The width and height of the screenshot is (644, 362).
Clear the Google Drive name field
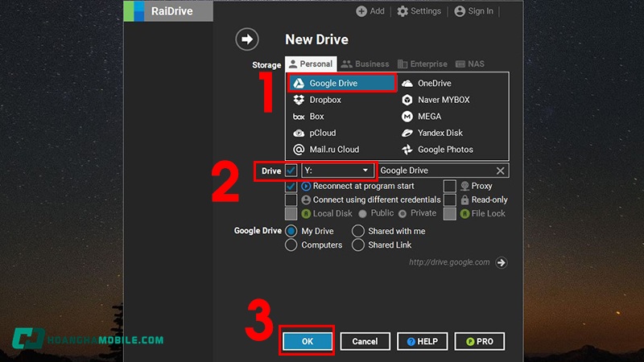[500, 171]
